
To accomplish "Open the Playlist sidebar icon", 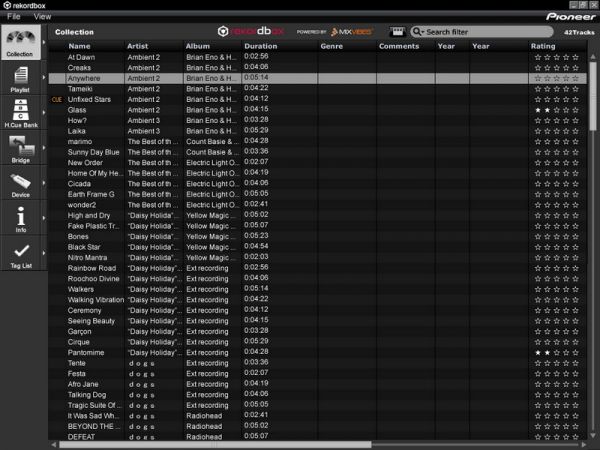I will click(x=21, y=78).
